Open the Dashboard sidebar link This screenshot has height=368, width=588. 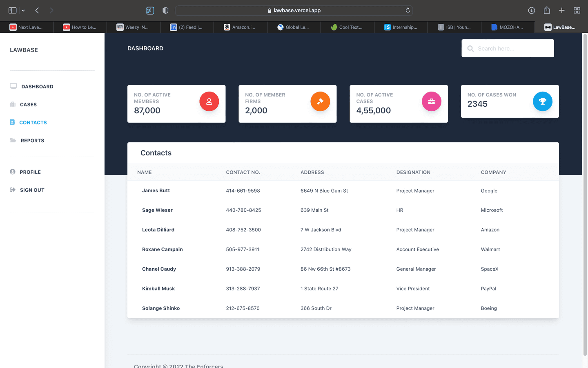[38, 86]
